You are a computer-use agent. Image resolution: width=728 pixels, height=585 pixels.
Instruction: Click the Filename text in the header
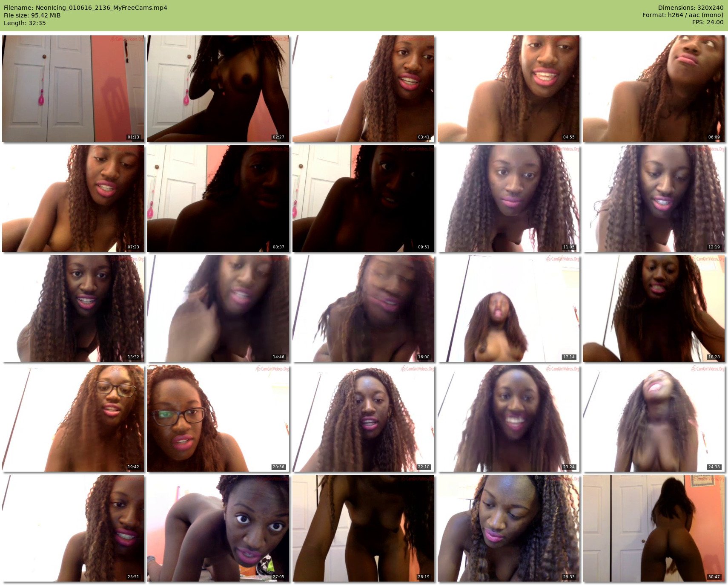coord(85,8)
